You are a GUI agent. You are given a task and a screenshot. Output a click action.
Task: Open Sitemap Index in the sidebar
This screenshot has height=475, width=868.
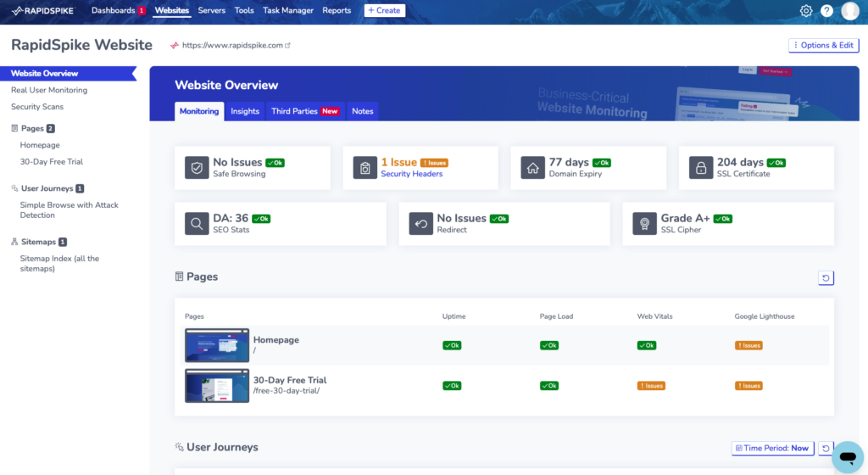pos(60,264)
